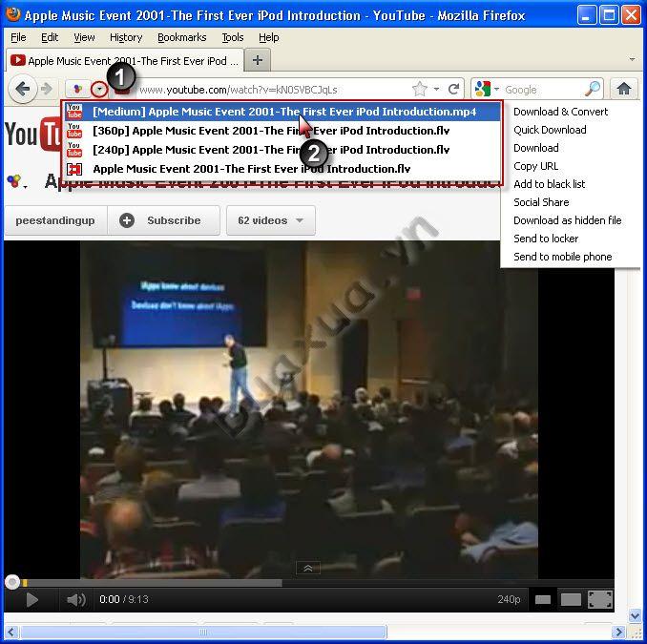Bookmark page with the star icon

pyautogui.click(x=420, y=89)
